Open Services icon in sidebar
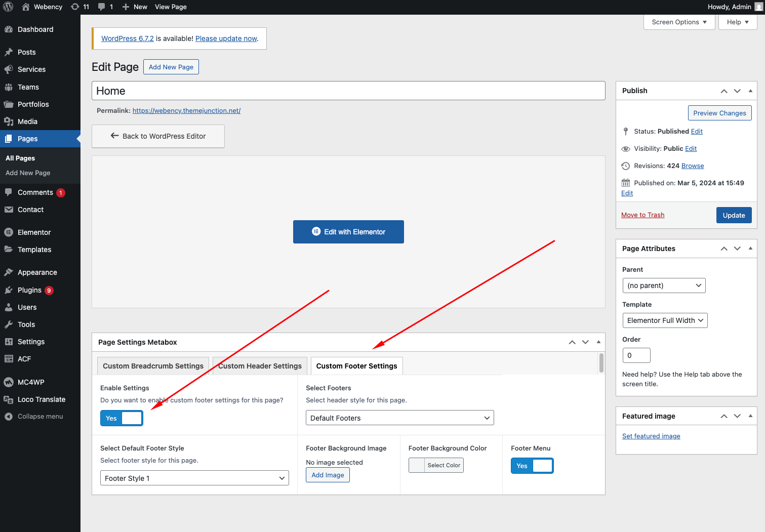The width and height of the screenshot is (765, 532). pos(9,69)
